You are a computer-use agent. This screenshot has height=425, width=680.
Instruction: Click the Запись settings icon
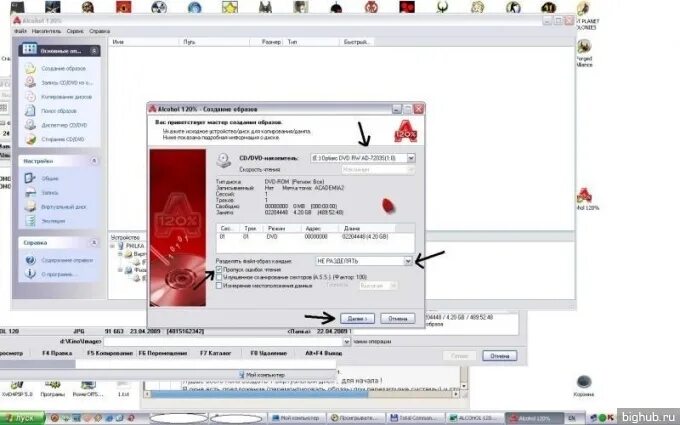(30, 192)
